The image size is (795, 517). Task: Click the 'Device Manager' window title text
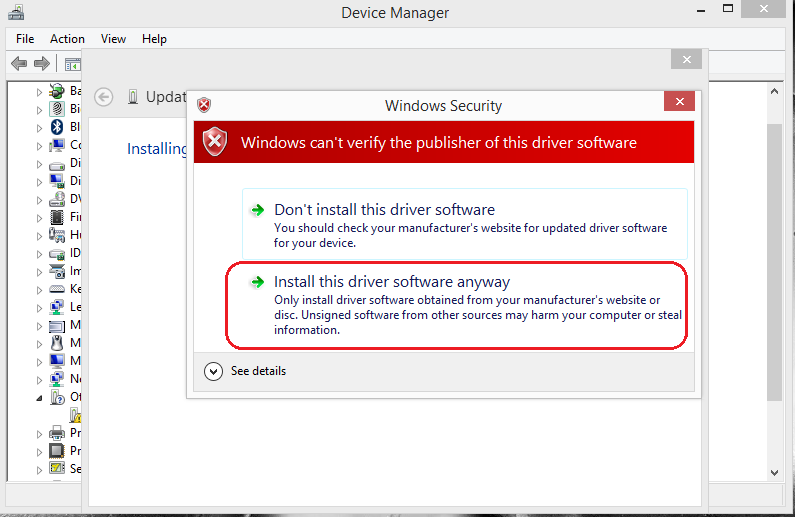coord(395,13)
